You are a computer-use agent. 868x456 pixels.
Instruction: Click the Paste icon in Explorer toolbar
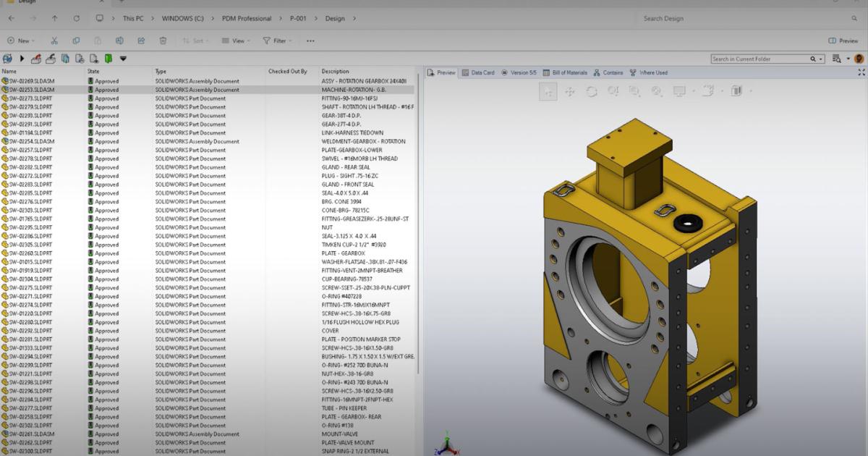click(98, 41)
